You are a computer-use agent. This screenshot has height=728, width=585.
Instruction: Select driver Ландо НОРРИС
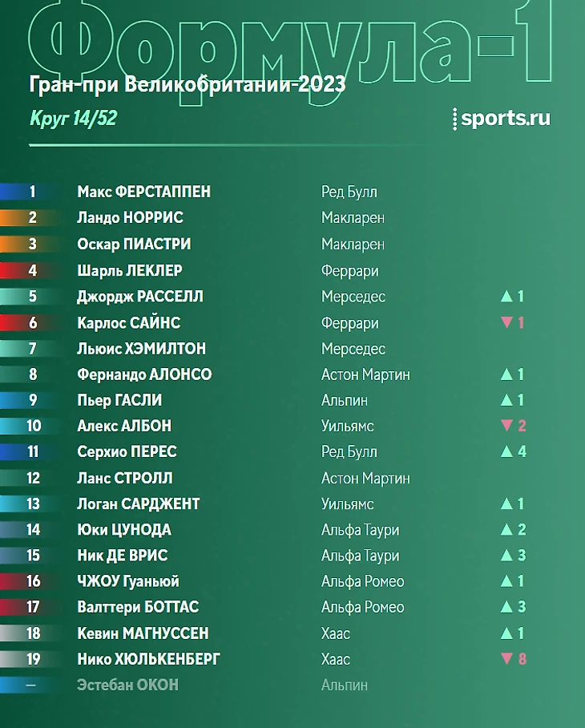pos(130,217)
